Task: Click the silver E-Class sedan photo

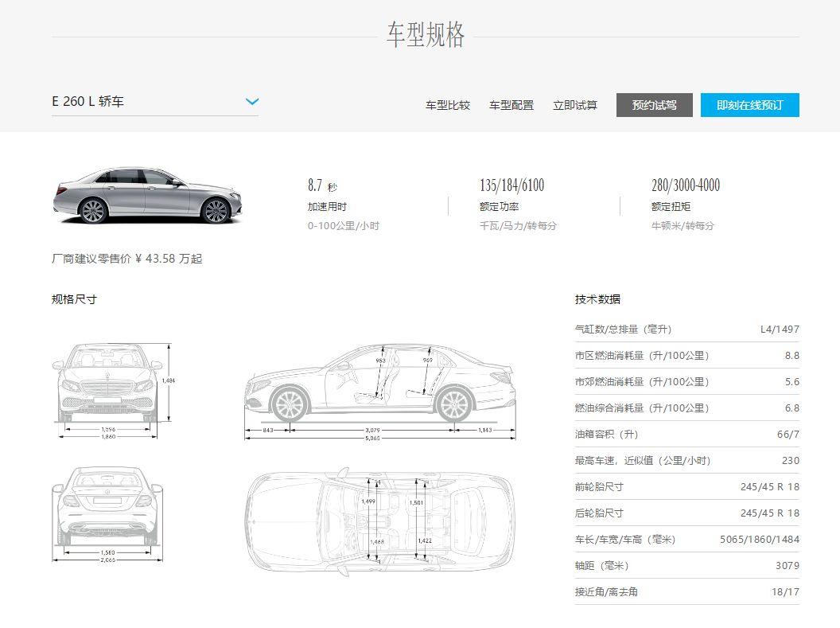Action: click(x=147, y=195)
